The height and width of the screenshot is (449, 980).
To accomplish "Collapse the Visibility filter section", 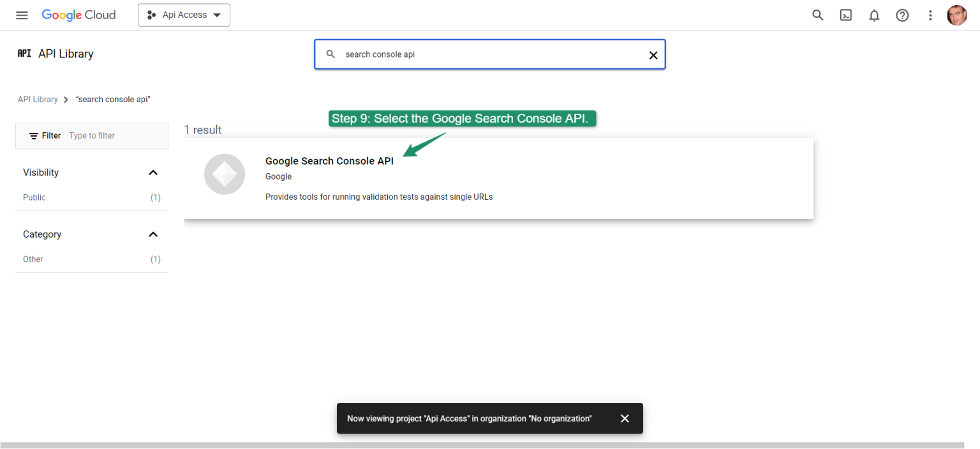I will 153,172.
